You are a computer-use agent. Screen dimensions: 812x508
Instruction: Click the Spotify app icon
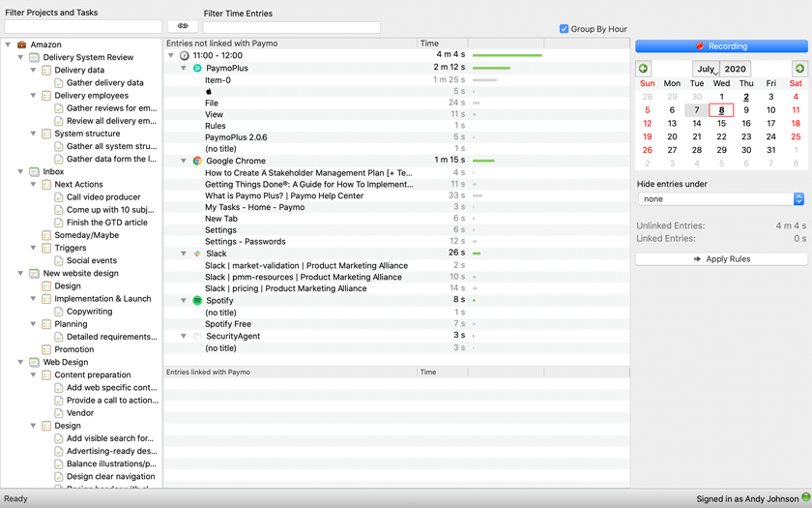point(197,300)
